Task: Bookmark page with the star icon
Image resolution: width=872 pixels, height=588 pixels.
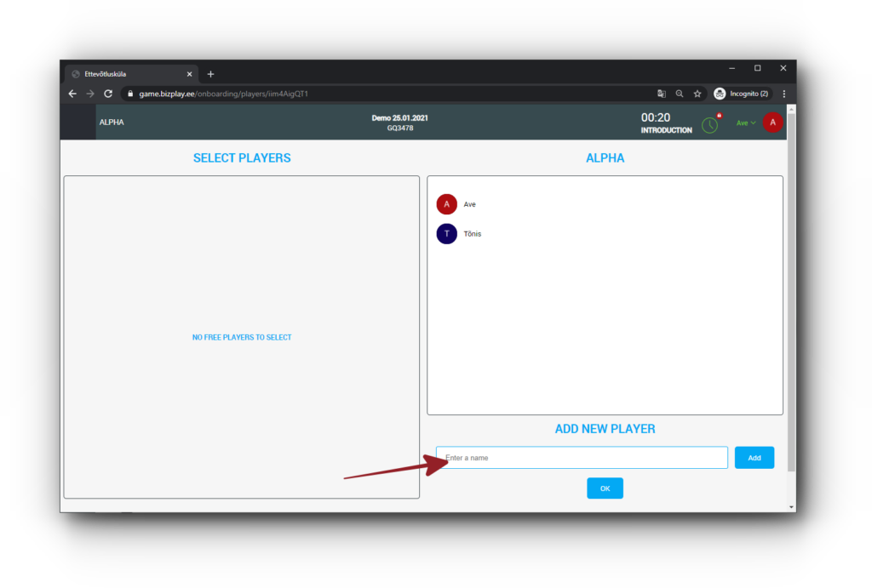Action: coord(697,94)
